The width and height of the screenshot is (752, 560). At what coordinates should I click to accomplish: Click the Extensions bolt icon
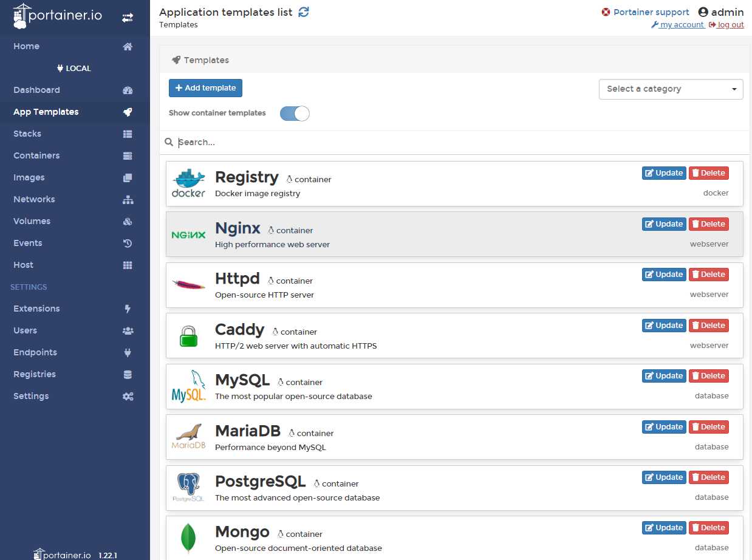tap(128, 309)
